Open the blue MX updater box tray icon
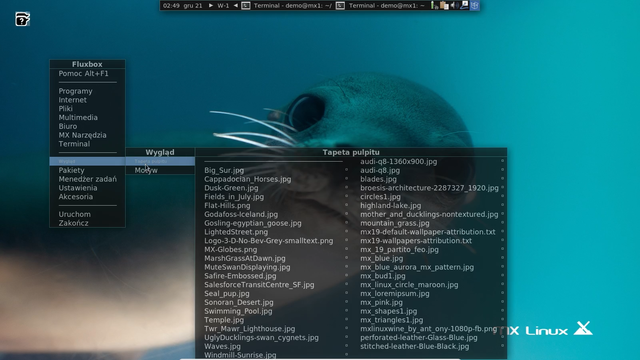This screenshot has width=640, height=360. click(x=474, y=6)
